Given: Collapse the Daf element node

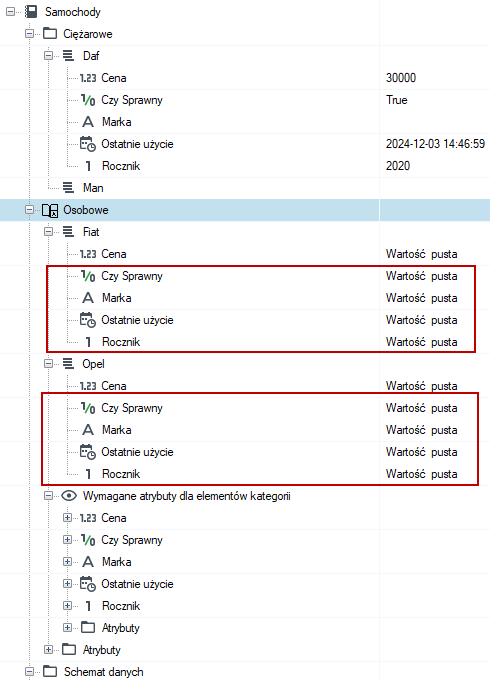Looking at the screenshot, I should 49,56.
